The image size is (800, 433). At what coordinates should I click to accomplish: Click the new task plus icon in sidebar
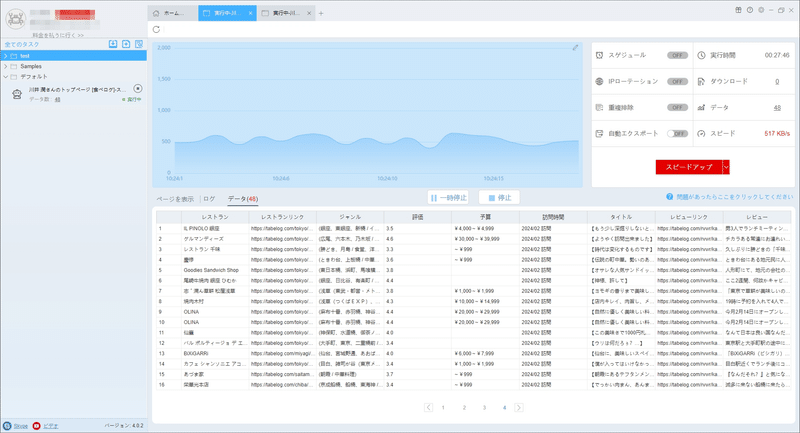tap(126, 44)
